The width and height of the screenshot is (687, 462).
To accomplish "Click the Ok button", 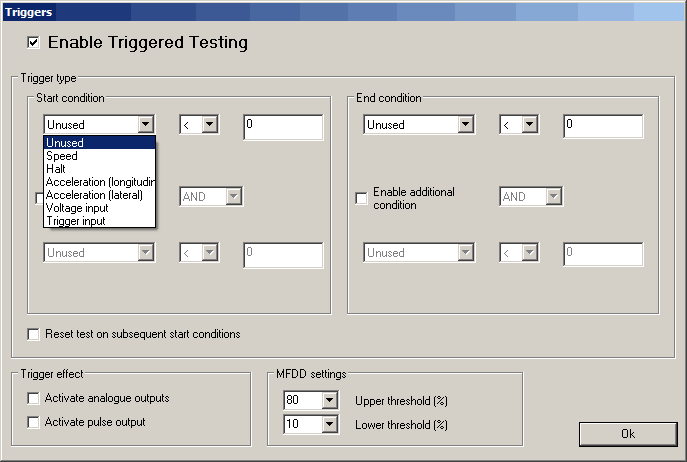I will [x=627, y=434].
